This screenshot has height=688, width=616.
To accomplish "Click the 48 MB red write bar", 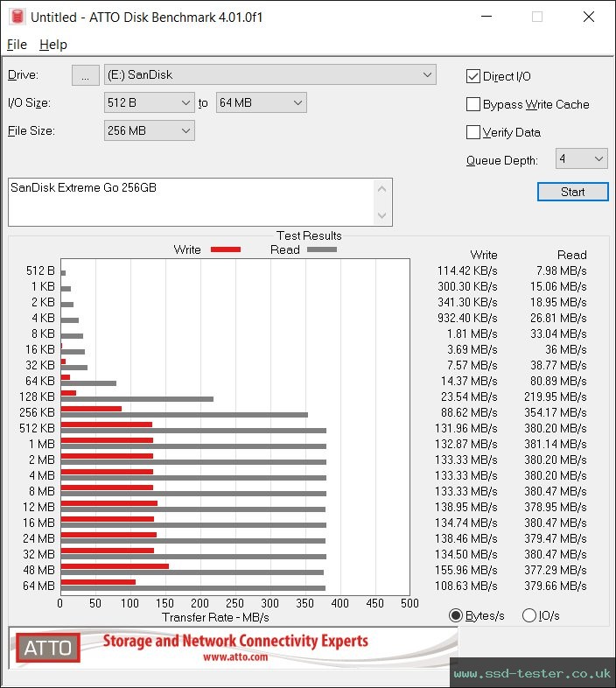I will click(x=115, y=566).
